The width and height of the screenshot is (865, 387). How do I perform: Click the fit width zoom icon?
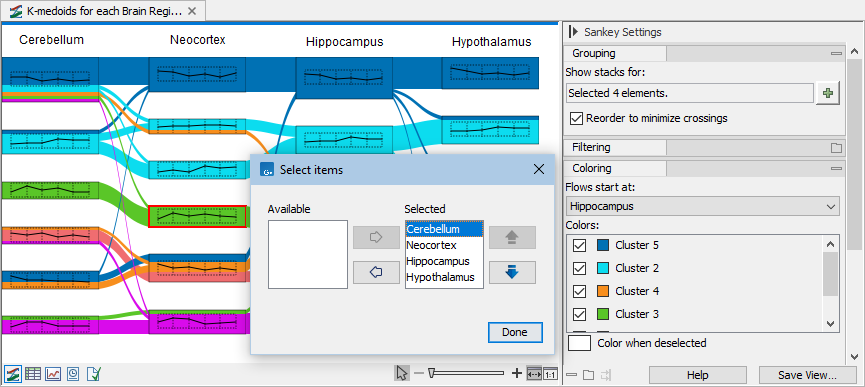click(534, 374)
